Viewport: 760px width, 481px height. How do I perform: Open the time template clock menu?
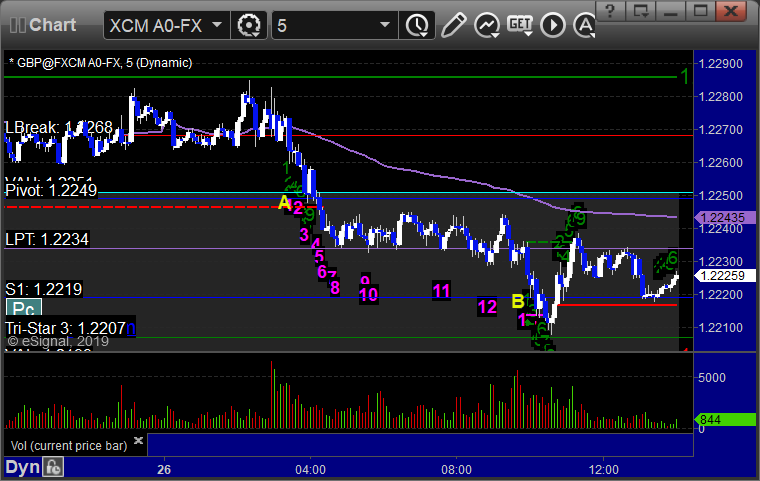417,25
